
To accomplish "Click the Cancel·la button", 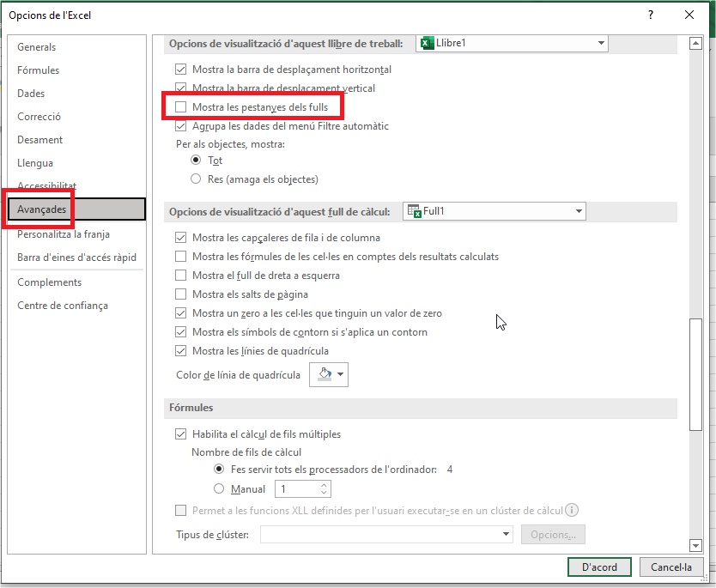I will (x=671, y=567).
